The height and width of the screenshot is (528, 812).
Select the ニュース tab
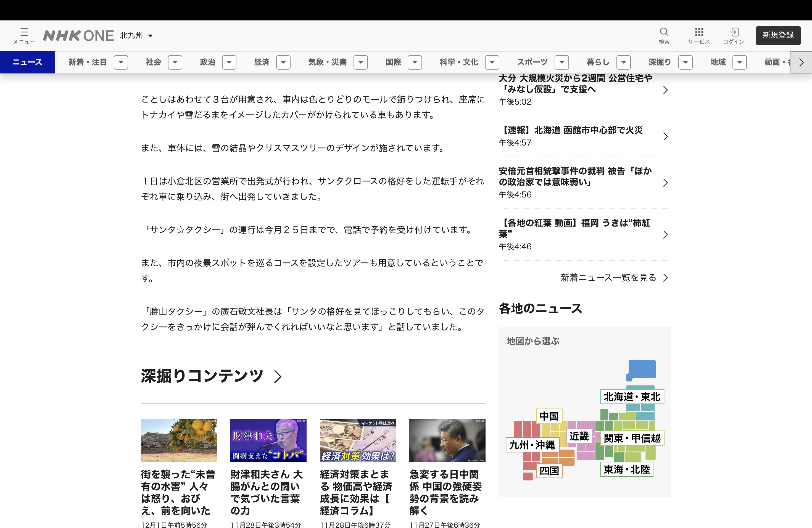tap(27, 62)
